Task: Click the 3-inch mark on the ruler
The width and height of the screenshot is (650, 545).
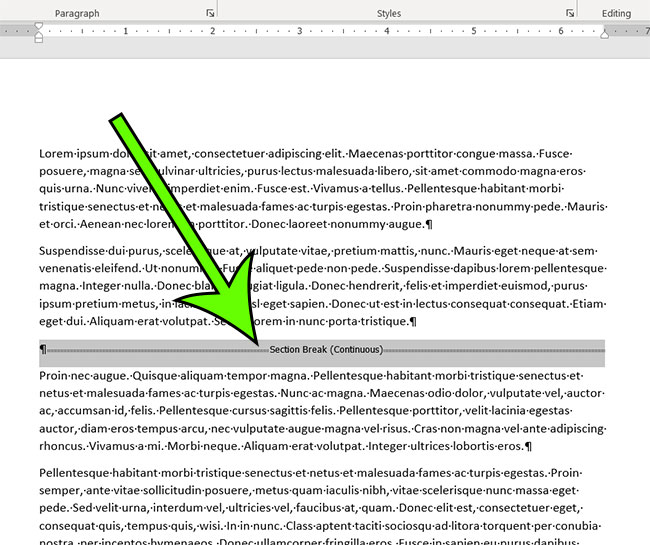Action: (x=299, y=31)
